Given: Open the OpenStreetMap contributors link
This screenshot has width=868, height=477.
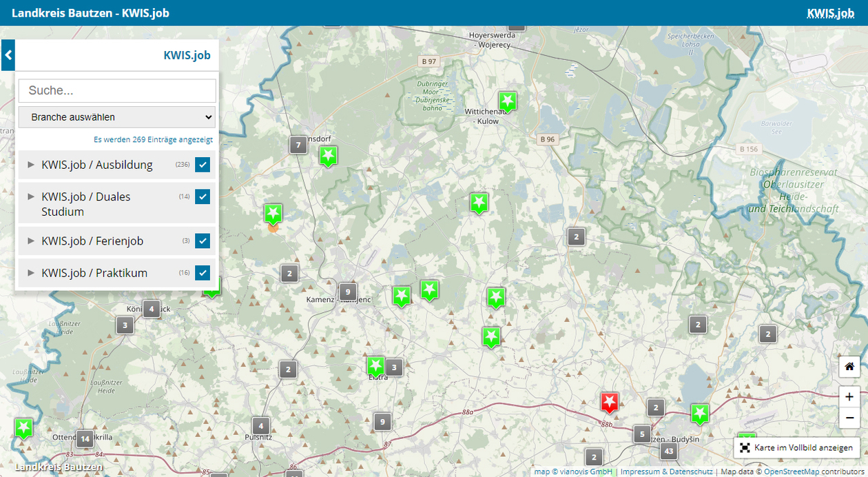Looking at the screenshot, I should pyautogui.click(x=792, y=471).
